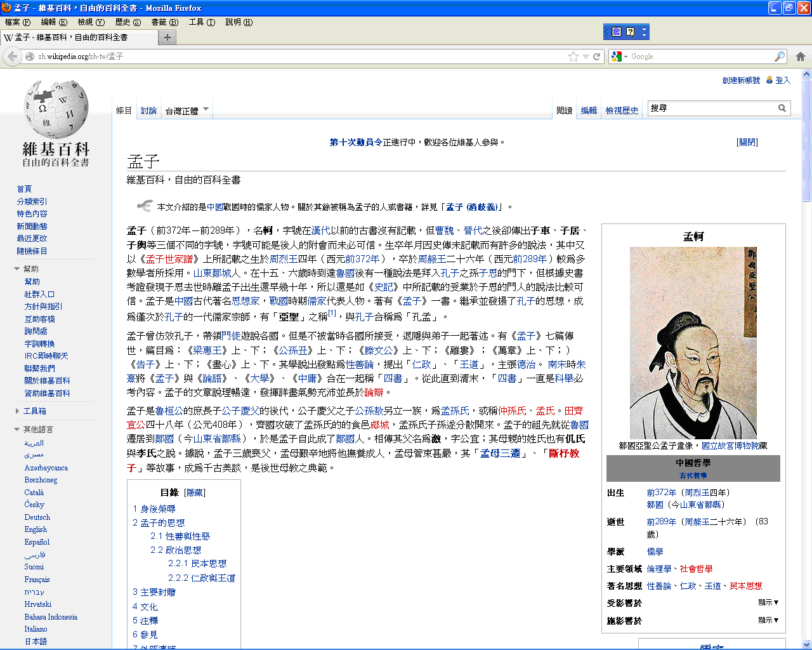Open the Deutsch language link

[37, 517]
